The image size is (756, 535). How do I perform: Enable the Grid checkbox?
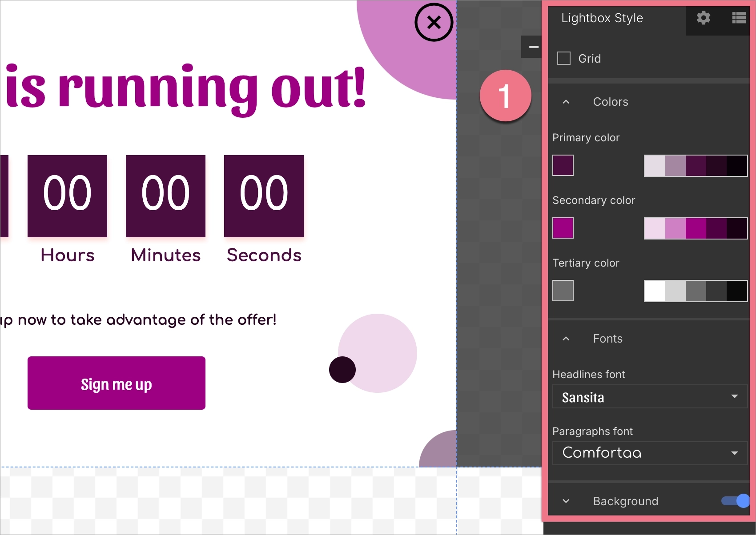point(564,58)
